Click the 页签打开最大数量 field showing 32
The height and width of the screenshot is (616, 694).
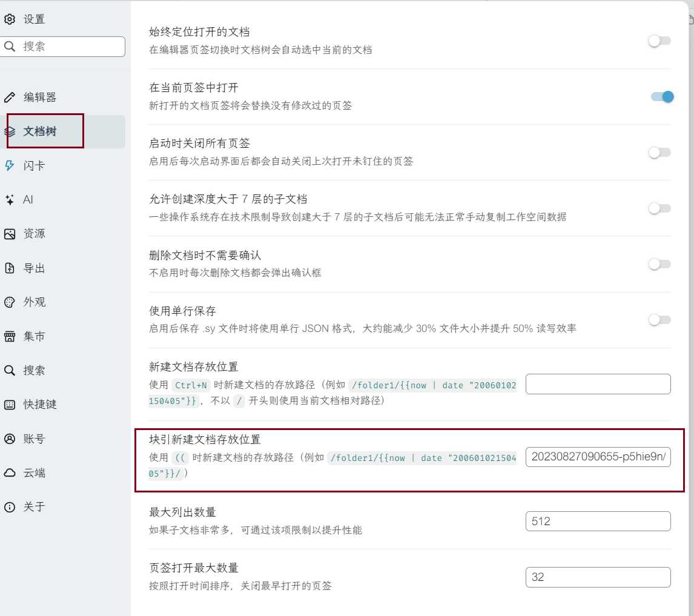pyautogui.click(x=598, y=577)
